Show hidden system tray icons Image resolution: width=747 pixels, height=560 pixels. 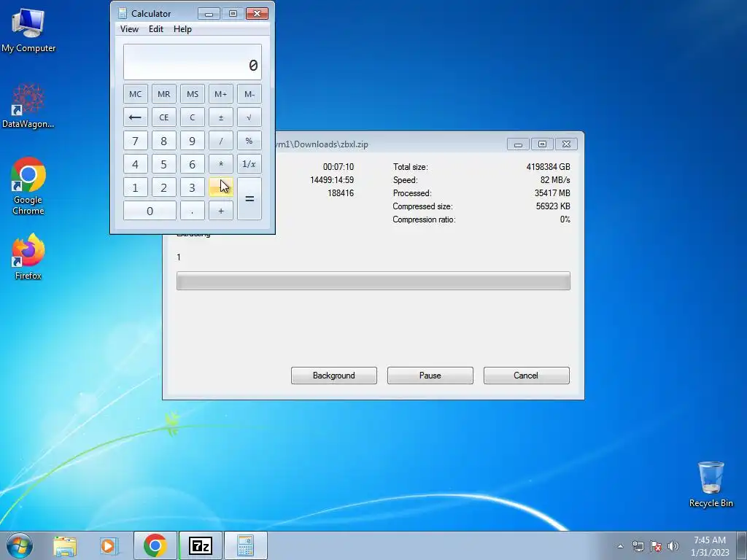tap(620, 546)
